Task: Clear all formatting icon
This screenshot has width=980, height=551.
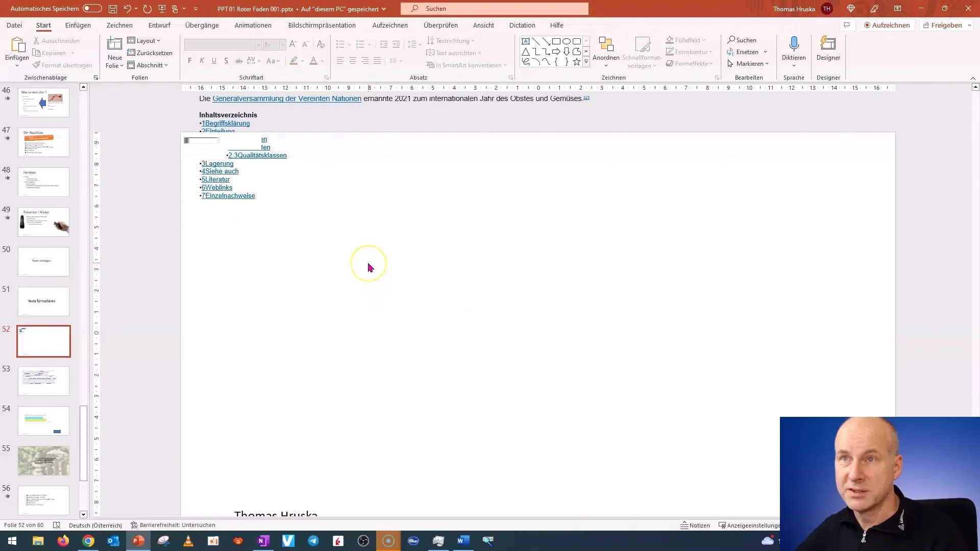Action: pos(321,44)
